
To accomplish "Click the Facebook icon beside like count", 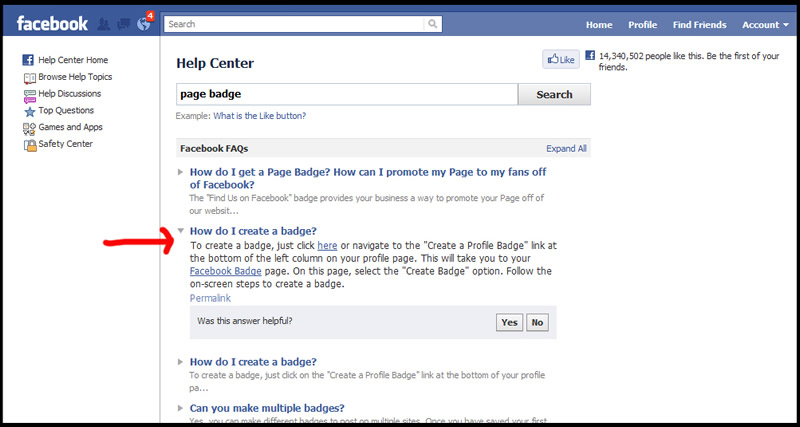I will click(590, 56).
